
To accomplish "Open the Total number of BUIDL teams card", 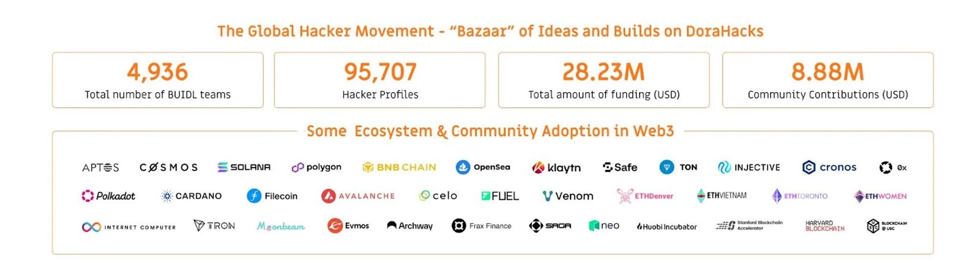I will tap(158, 80).
